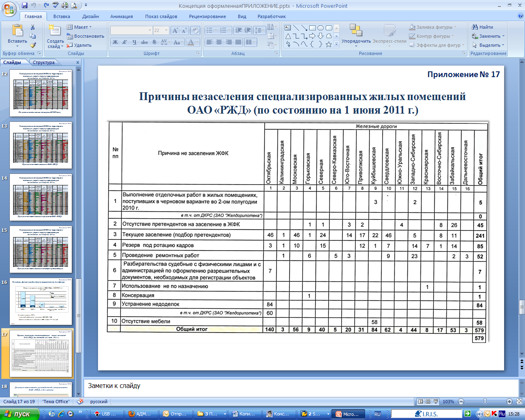Click the Help question mark icon

(520, 16)
